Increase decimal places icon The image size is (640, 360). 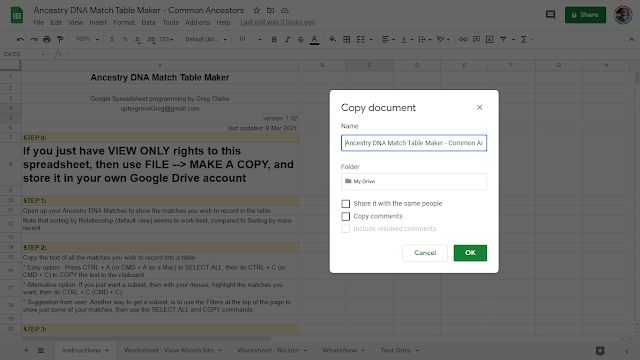[x=151, y=40]
